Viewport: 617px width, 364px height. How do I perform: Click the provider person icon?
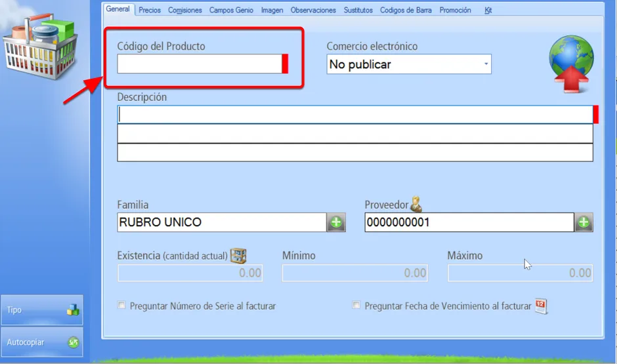(x=416, y=205)
